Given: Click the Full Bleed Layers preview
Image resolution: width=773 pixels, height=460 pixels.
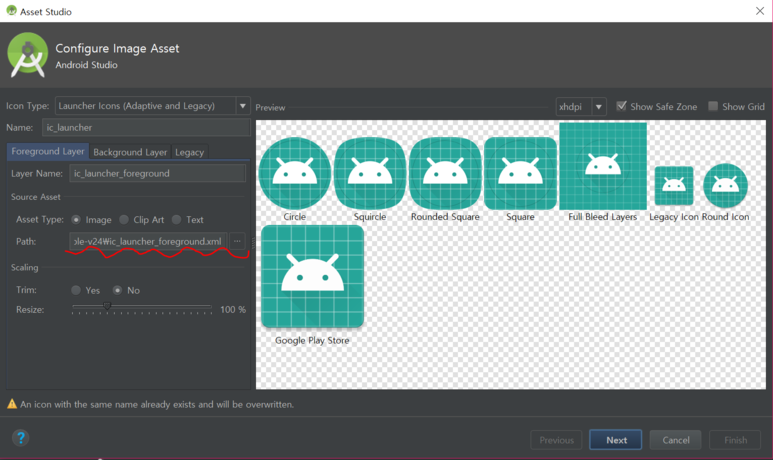Looking at the screenshot, I should click(603, 166).
